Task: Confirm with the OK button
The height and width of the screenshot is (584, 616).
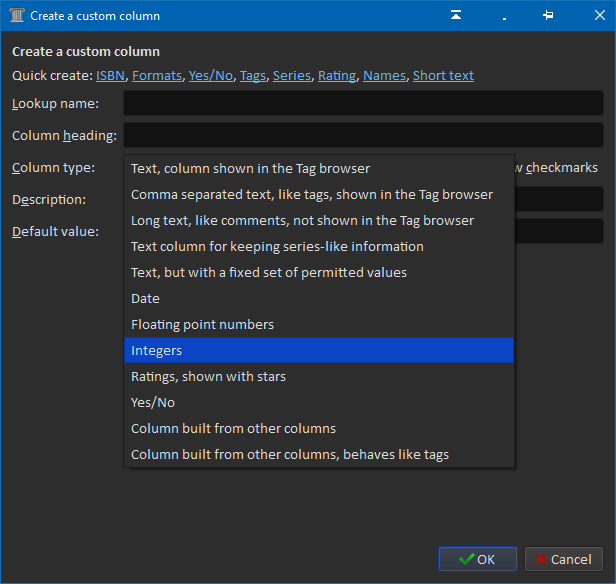Action: [477, 559]
